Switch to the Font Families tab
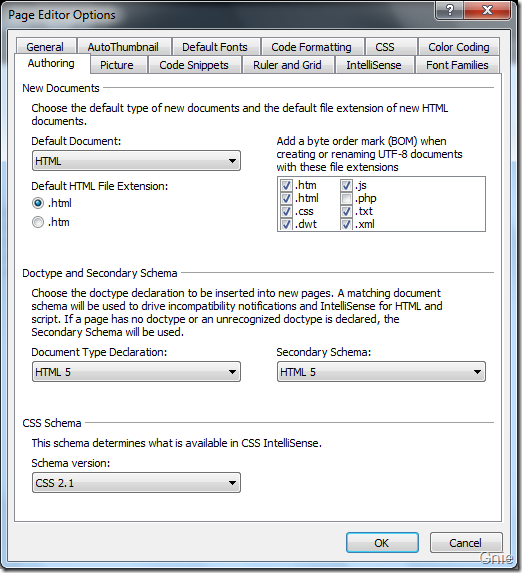Screen dimensions: 522x573 click(x=457, y=65)
